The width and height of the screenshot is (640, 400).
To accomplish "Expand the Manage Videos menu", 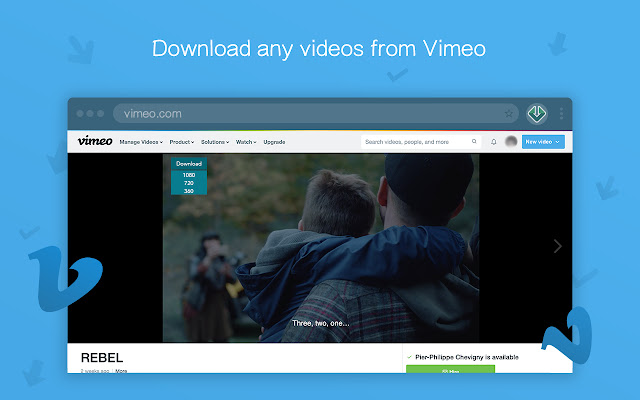I will tap(141, 142).
